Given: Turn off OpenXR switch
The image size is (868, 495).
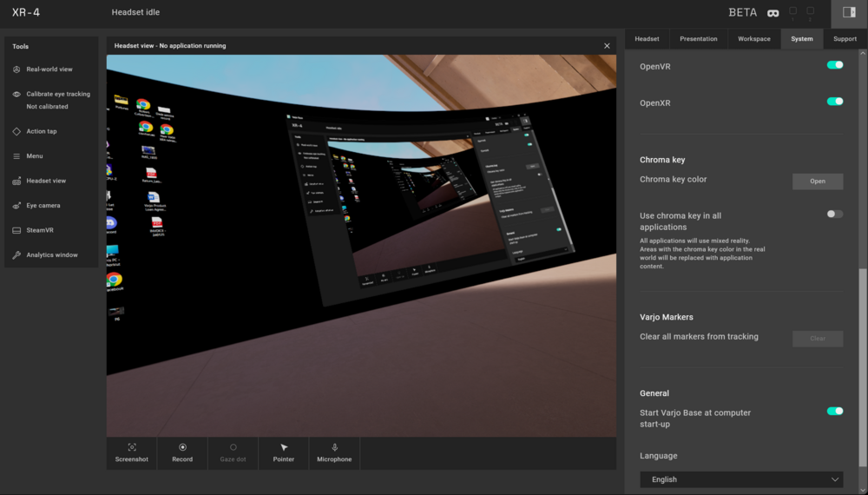Looking at the screenshot, I should coord(834,102).
